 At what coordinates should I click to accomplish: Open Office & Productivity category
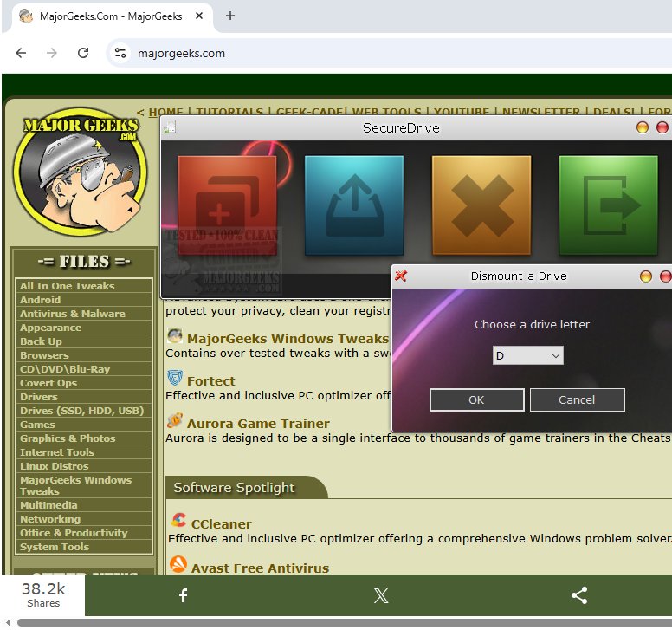(74, 533)
